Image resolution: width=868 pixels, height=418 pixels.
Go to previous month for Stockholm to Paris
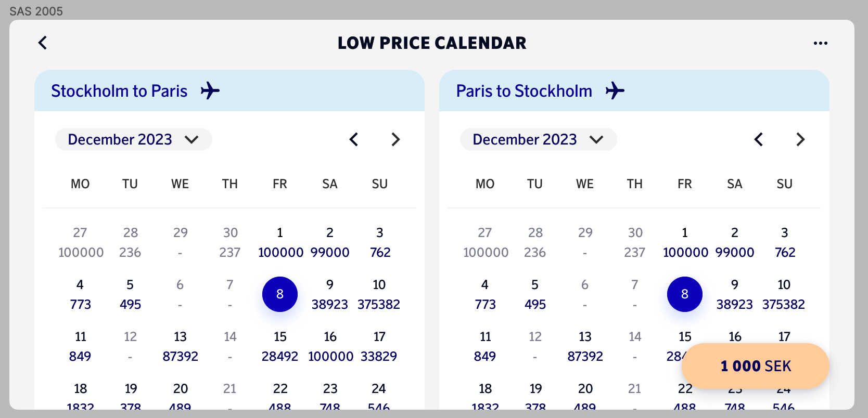click(354, 139)
